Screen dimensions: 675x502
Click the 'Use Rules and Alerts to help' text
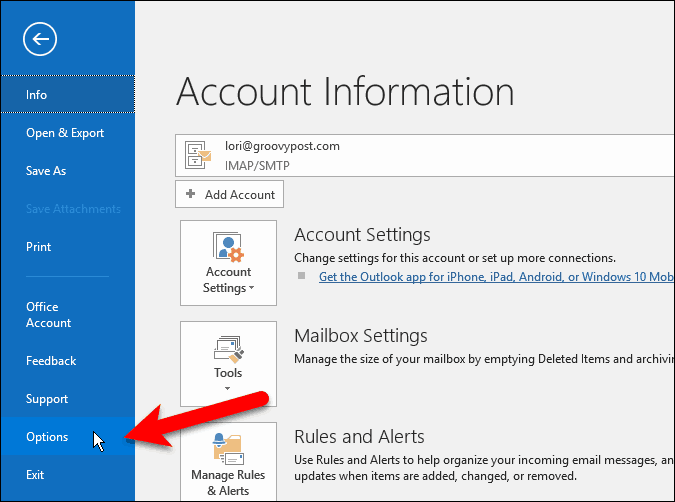coord(484,468)
